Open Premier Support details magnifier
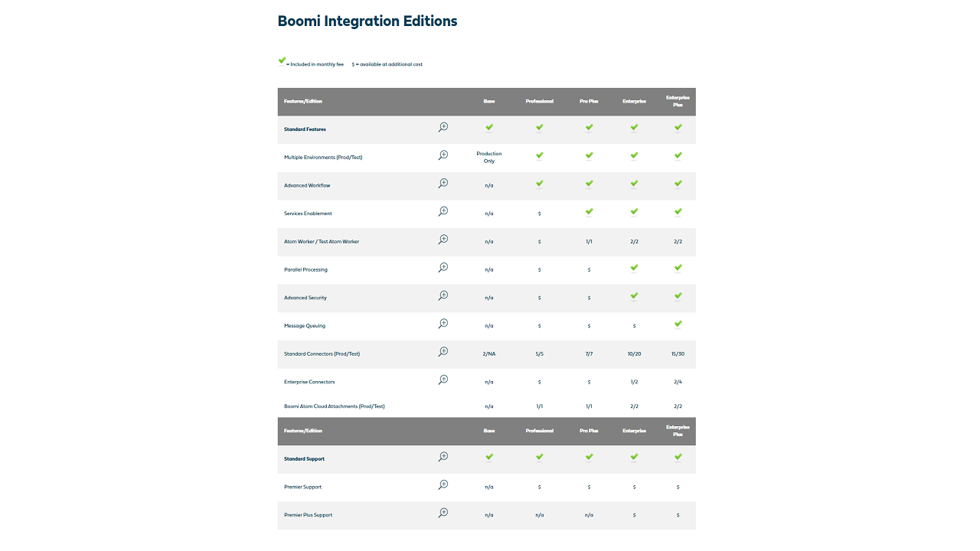Image resolution: width=980 pixels, height=551 pixels. (x=443, y=484)
